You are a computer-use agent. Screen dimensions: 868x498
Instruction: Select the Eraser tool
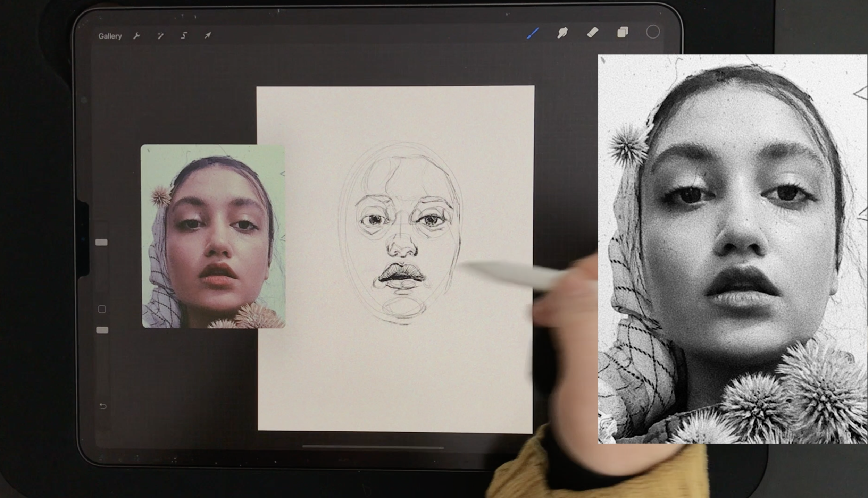click(x=592, y=33)
